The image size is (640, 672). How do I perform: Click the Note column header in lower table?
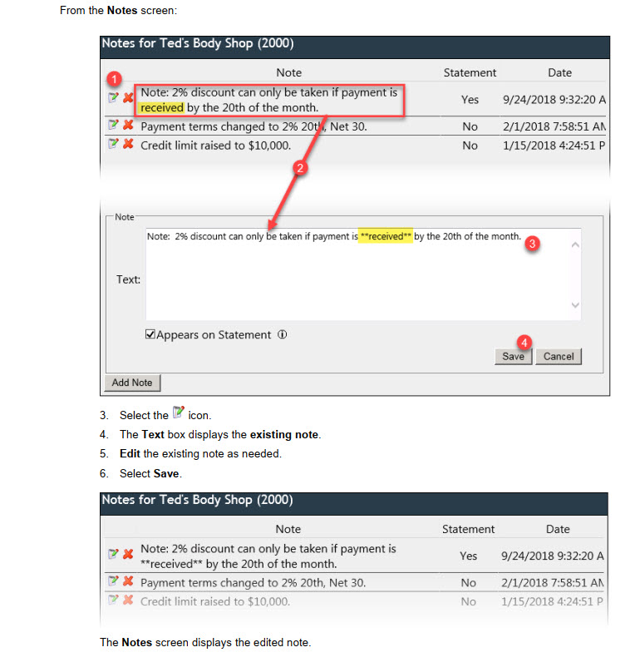288,529
